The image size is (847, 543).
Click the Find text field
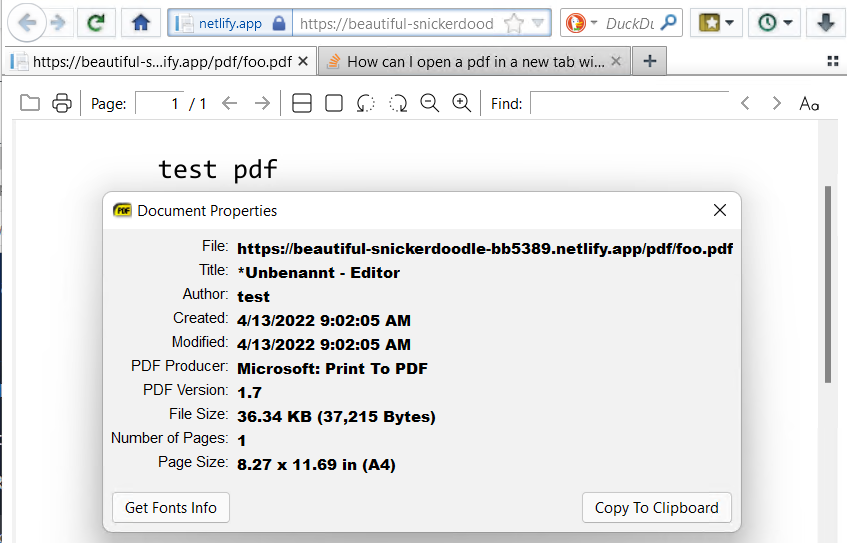(629, 103)
